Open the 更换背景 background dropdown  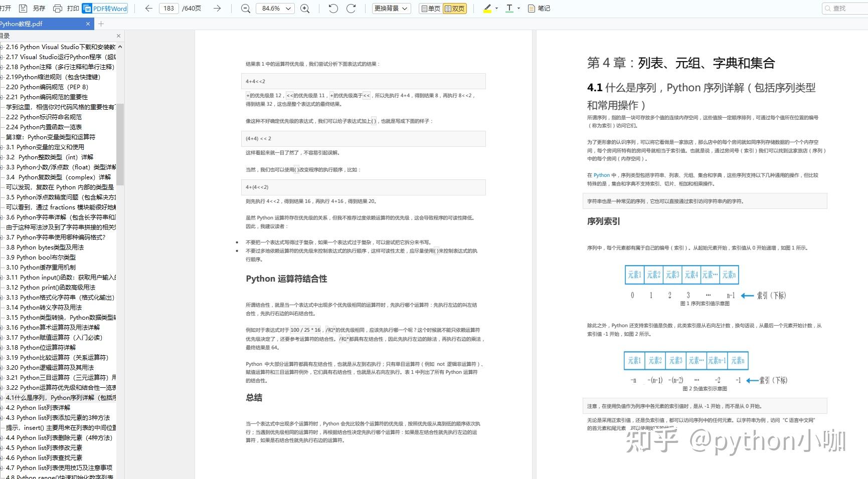[391, 9]
